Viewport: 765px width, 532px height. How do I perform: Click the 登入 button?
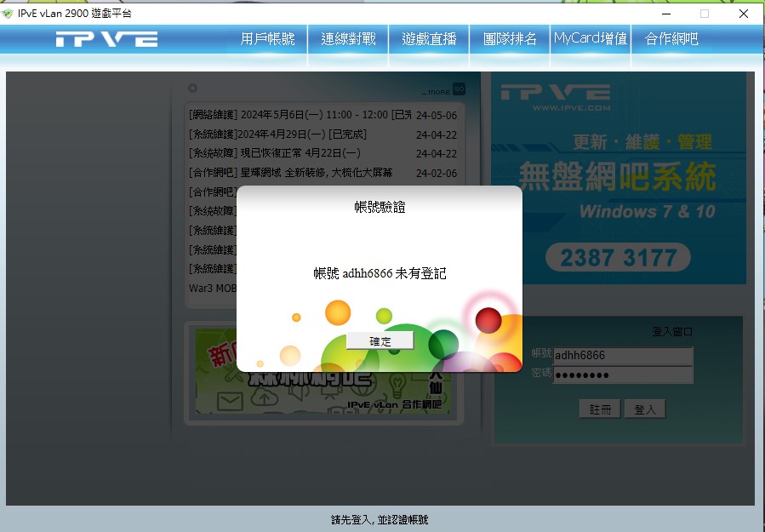click(x=645, y=409)
